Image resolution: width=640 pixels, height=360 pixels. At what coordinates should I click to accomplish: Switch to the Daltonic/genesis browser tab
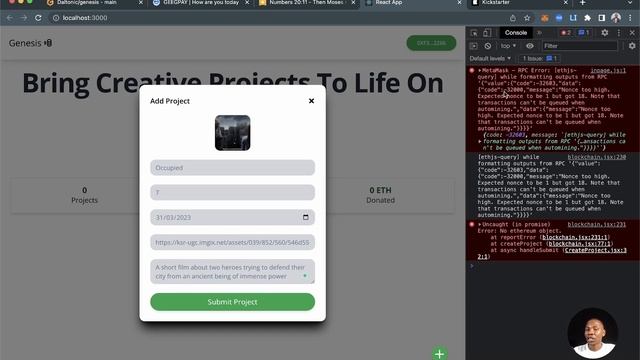pyautogui.click(x=95, y=3)
